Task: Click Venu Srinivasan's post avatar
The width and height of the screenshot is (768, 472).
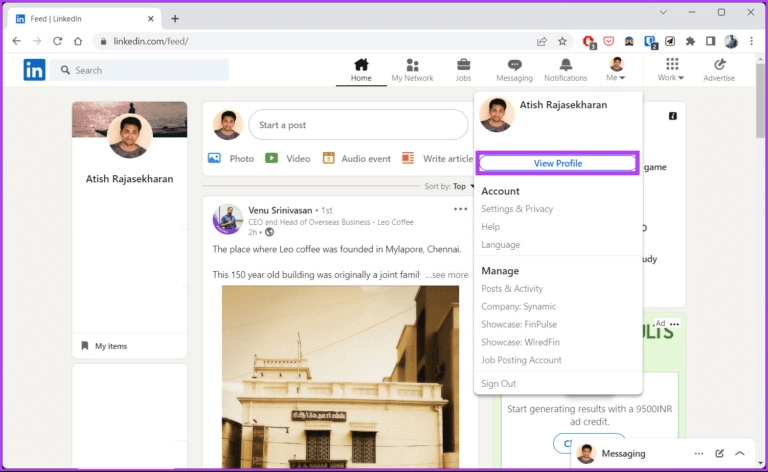Action: 227,219
